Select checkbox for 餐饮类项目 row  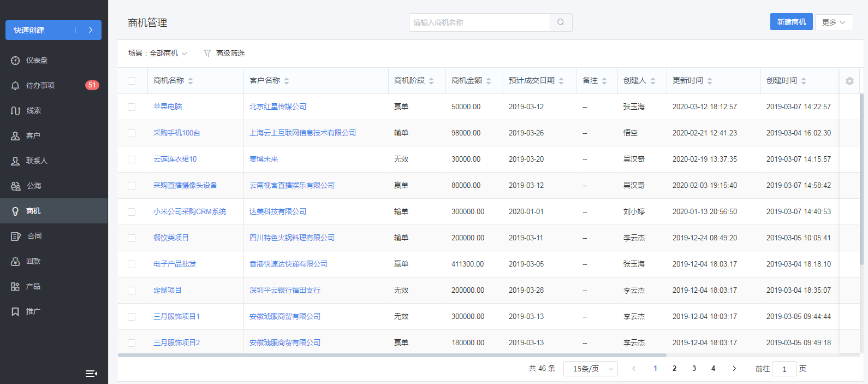click(x=132, y=238)
